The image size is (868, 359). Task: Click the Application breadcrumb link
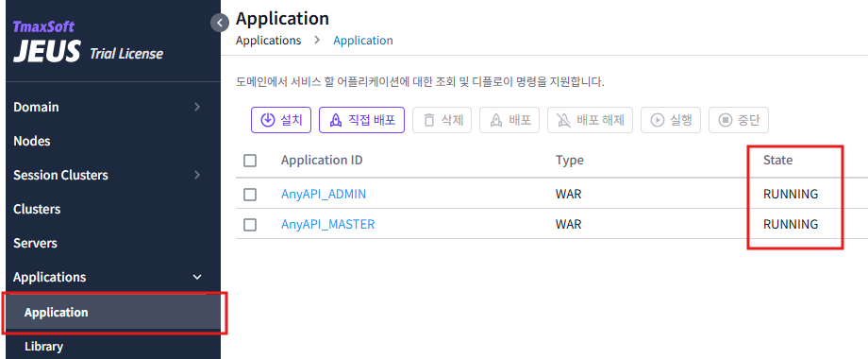pyautogui.click(x=363, y=41)
